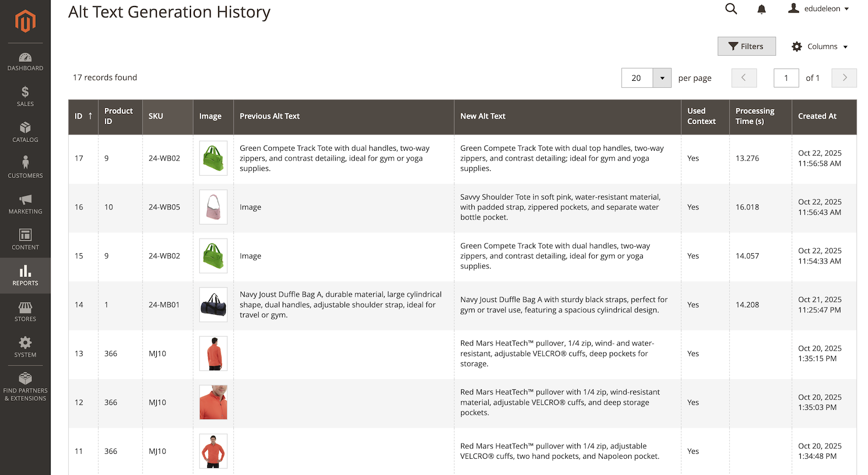Open Find Partners & Extensions
This screenshot has width=868, height=475.
tap(25, 387)
